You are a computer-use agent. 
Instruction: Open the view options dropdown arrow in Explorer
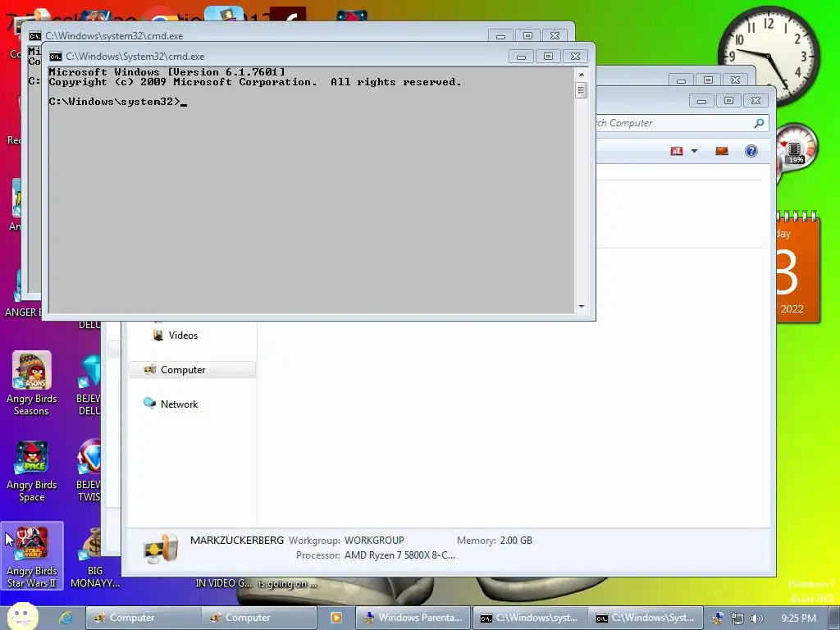[x=694, y=151]
